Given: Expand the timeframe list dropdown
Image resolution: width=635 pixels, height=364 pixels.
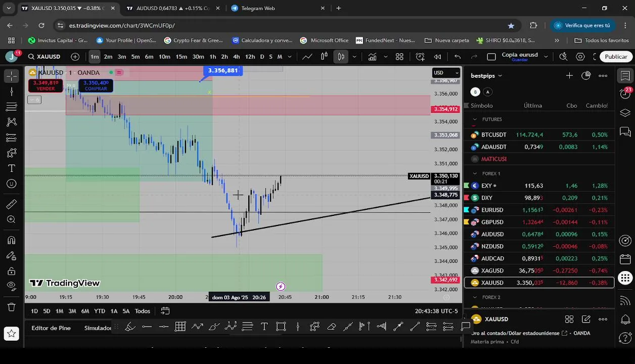Looking at the screenshot, I should [x=290, y=57].
